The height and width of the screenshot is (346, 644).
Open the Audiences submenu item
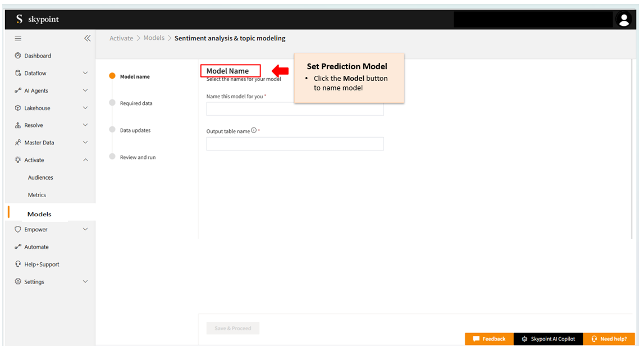tap(40, 177)
